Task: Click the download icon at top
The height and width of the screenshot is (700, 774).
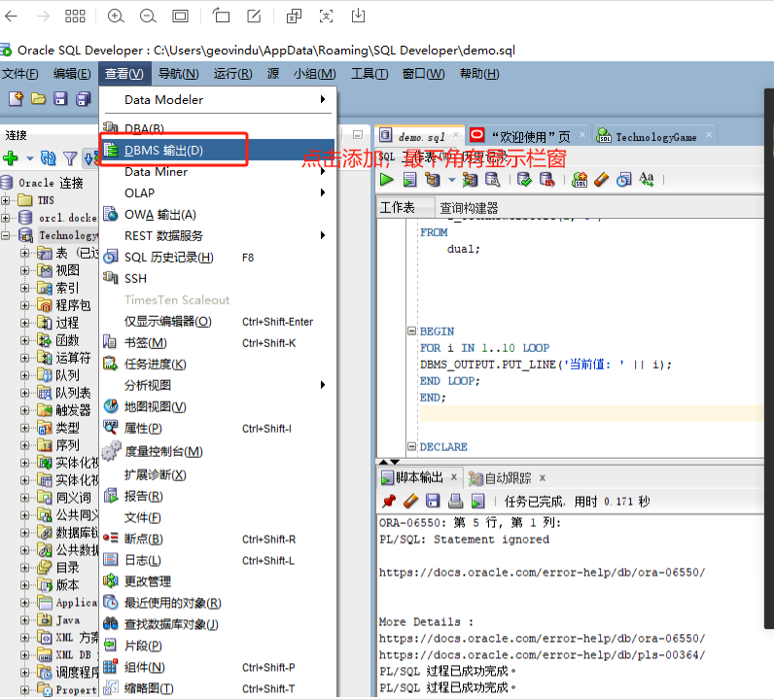Action: pos(359,16)
